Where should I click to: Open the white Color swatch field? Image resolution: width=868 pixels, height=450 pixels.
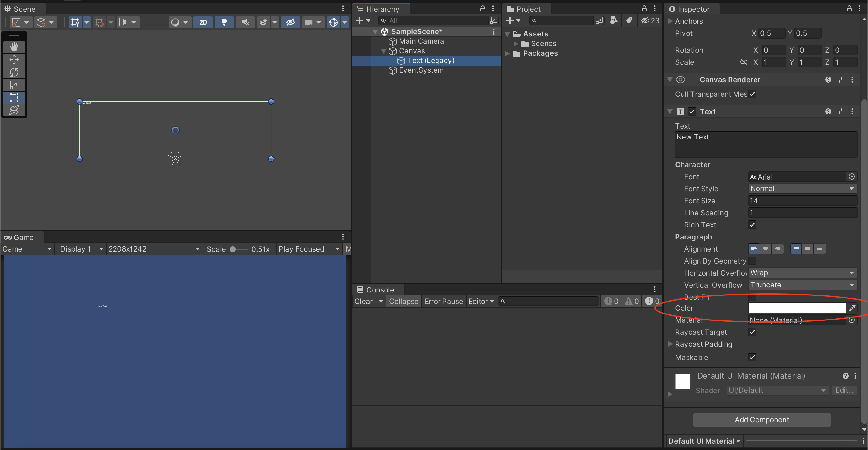coord(797,308)
